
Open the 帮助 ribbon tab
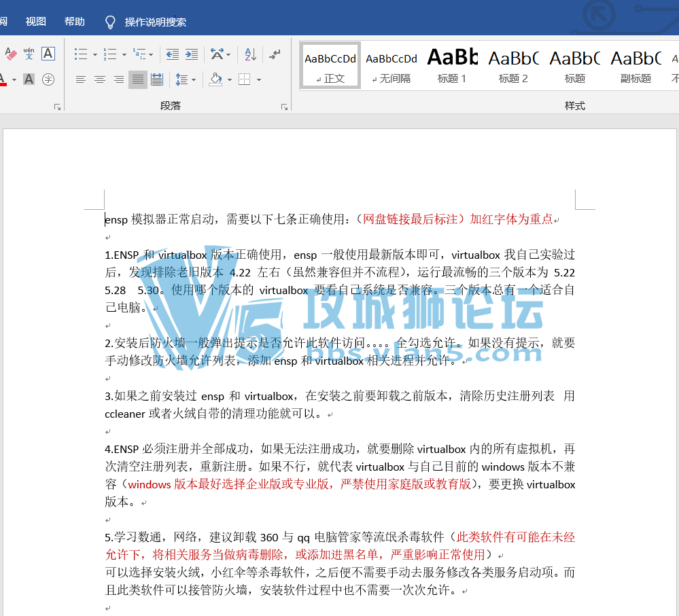pos(75,21)
